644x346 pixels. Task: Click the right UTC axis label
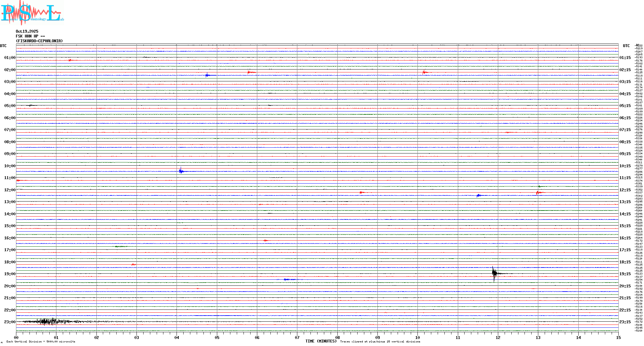click(626, 46)
